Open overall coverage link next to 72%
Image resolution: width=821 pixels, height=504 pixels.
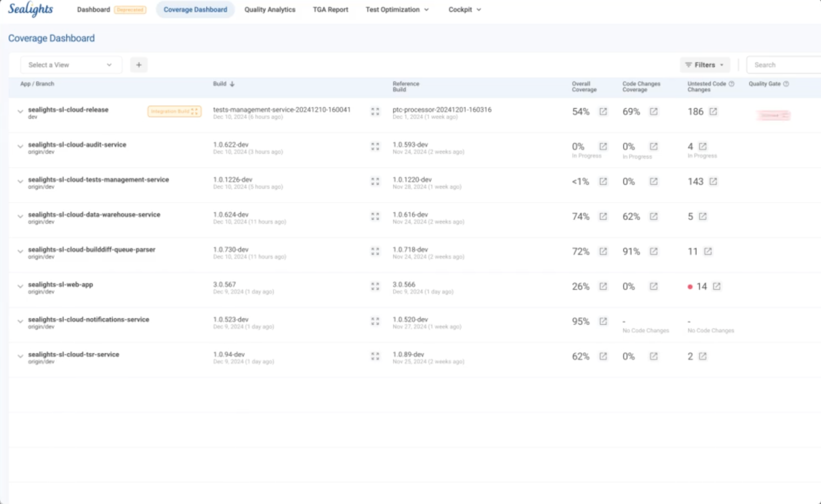pyautogui.click(x=603, y=251)
